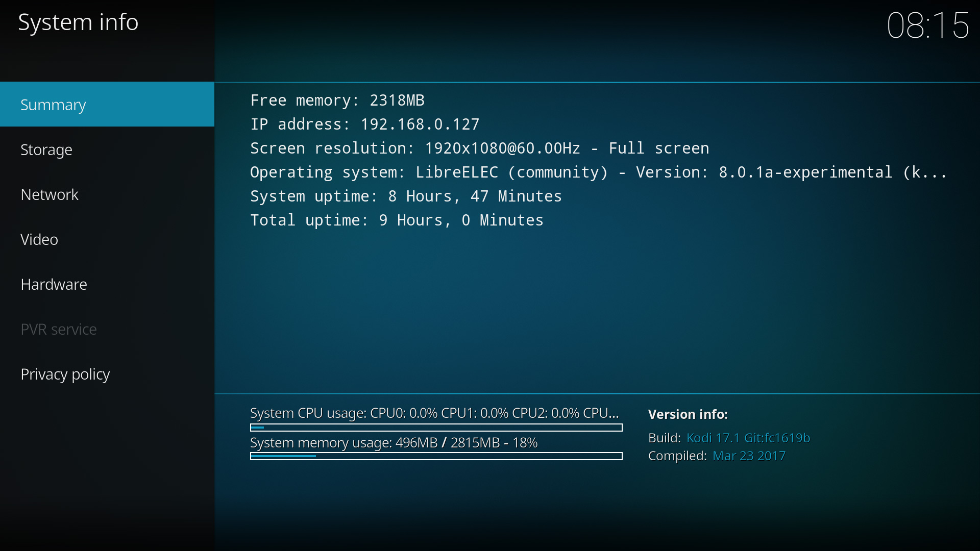980x551 pixels.
Task: Click the IP address line
Action: pos(364,124)
